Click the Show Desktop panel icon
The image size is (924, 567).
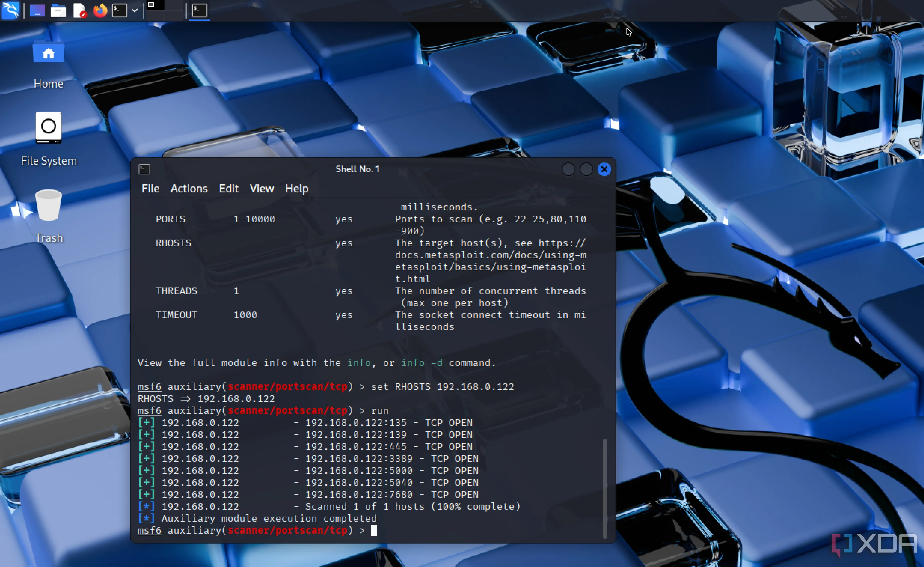37,10
